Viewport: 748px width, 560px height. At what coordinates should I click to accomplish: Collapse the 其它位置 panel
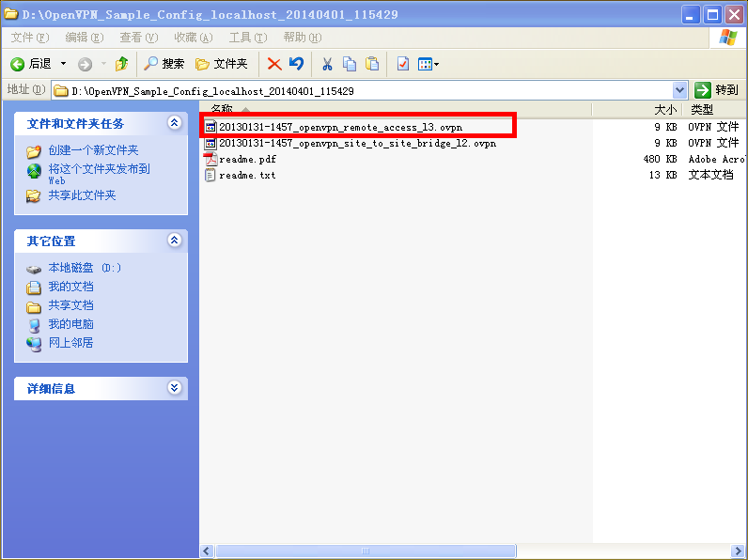[x=175, y=241]
